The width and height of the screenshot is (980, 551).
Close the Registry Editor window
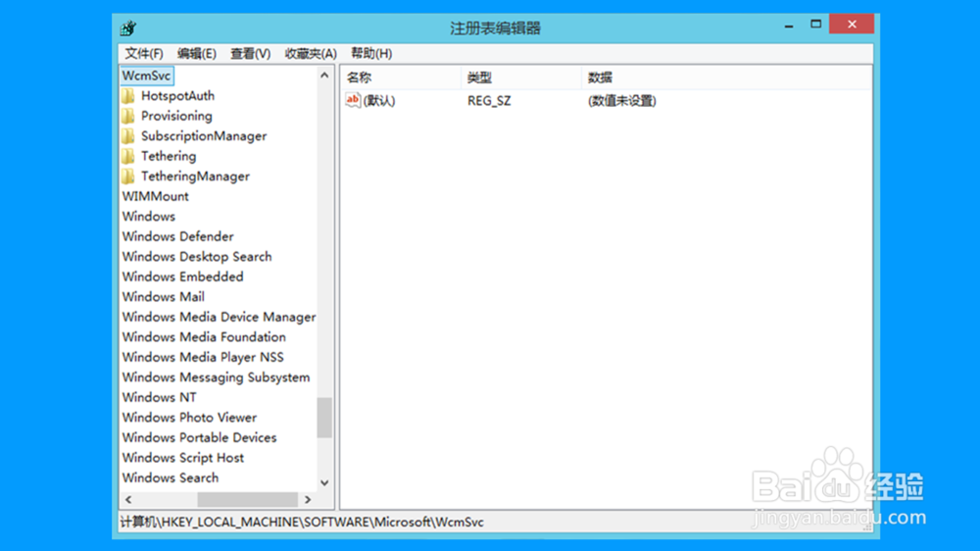pyautogui.click(x=852, y=24)
